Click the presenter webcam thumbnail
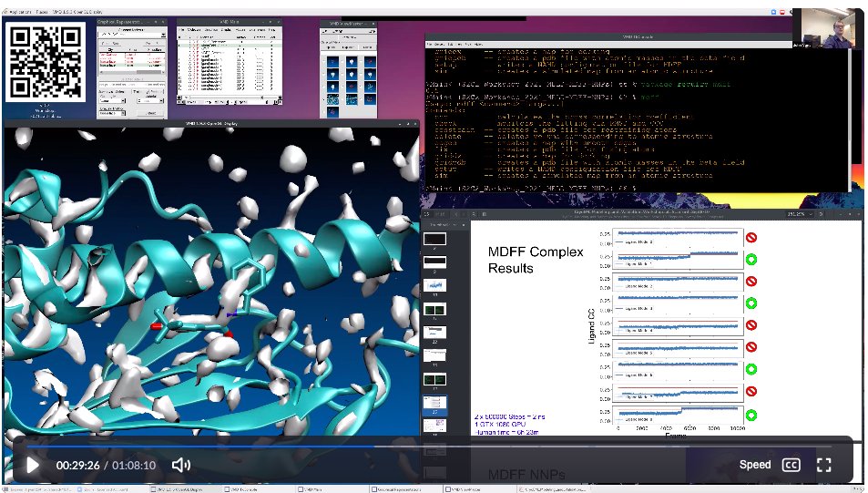The height and width of the screenshot is (493, 868). tap(828, 28)
